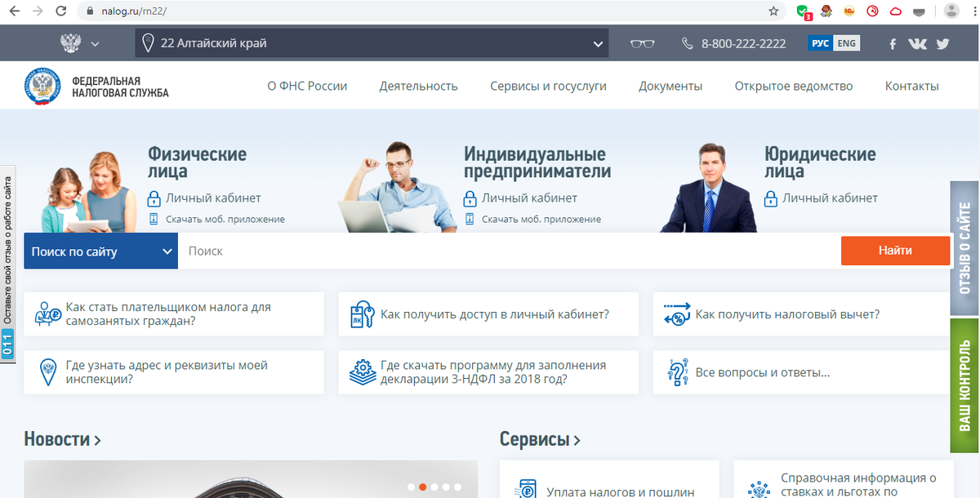Click the Оставьте свой отзыв side tab
This screenshot has height=498, width=980.
tap(8, 265)
